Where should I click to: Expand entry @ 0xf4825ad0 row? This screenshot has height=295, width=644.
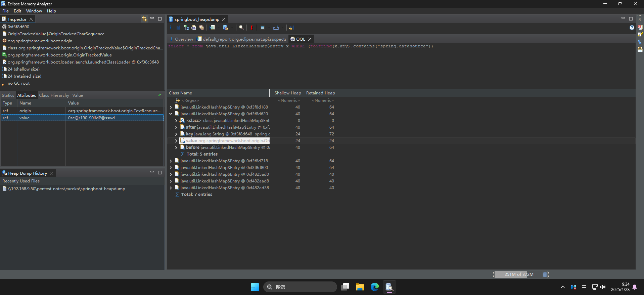coord(171,174)
